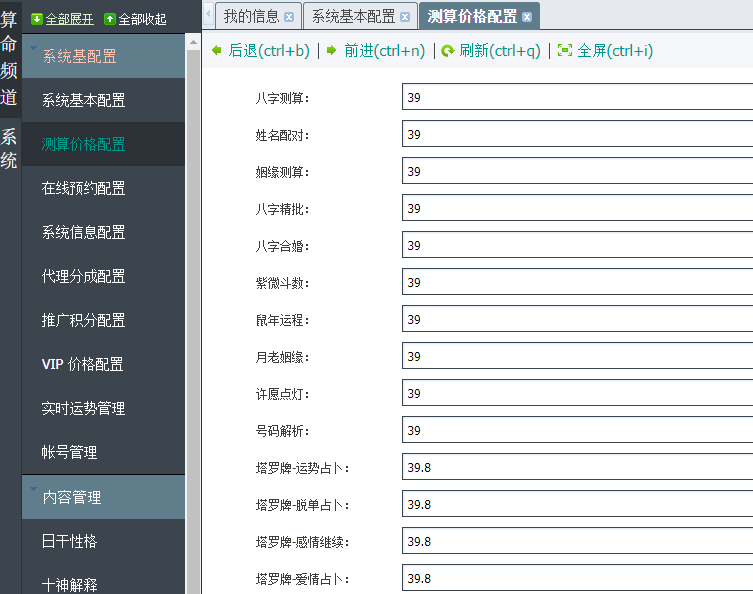This screenshot has width=753, height=594.
Task: Click the 八字合婚 price field
Action: (x=577, y=244)
